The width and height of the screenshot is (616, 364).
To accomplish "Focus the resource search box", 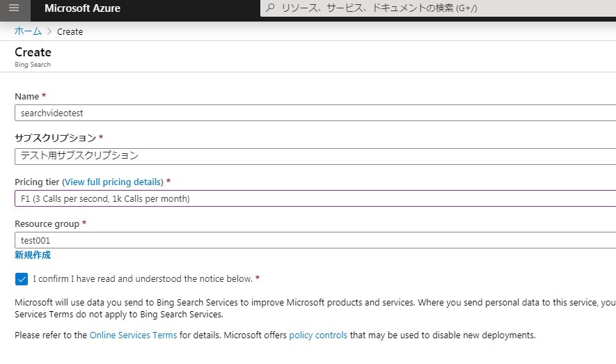I will coord(438,8).
